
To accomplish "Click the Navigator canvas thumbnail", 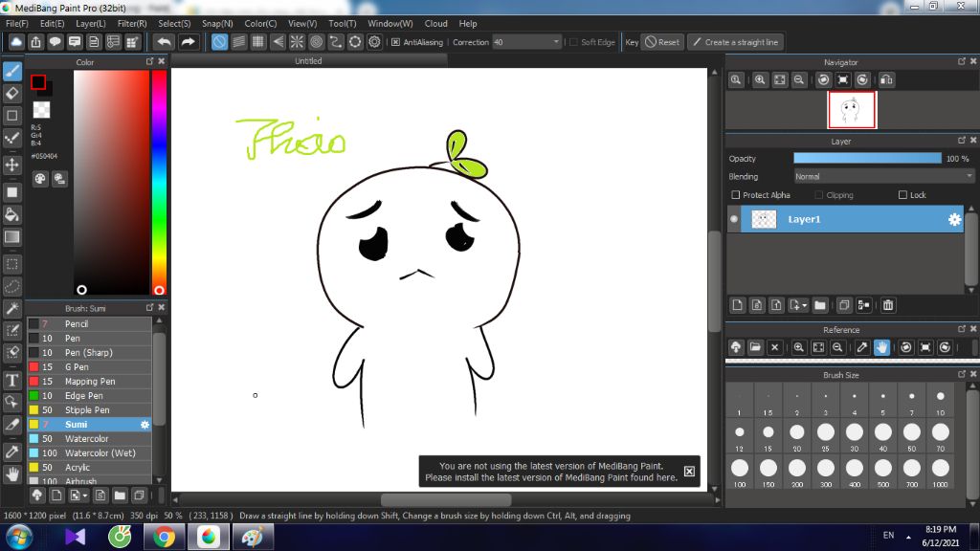I will pos(852,110).
